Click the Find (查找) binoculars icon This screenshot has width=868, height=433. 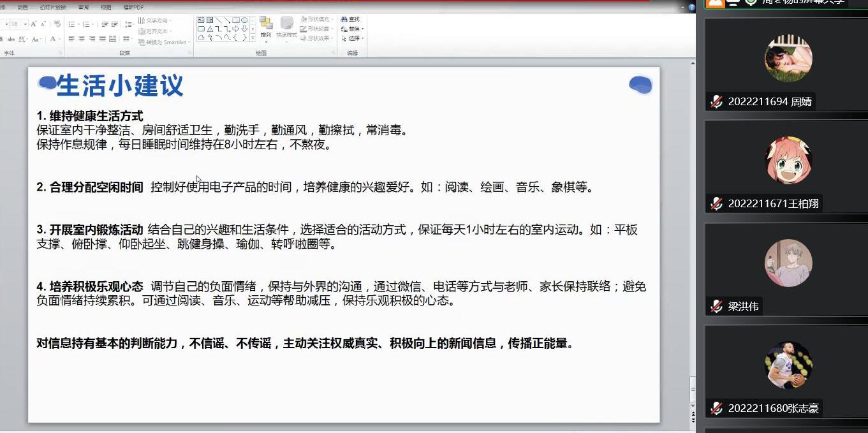(x=350, y=20)
